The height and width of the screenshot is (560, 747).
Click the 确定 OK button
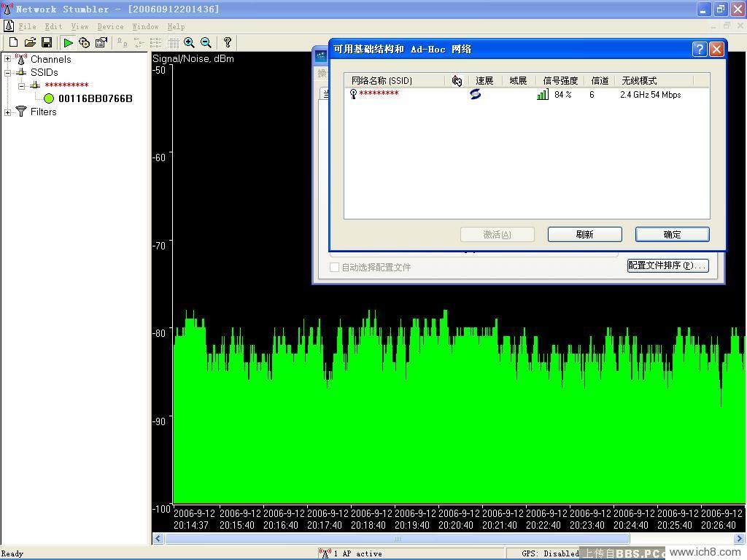[x=672, y=234]
